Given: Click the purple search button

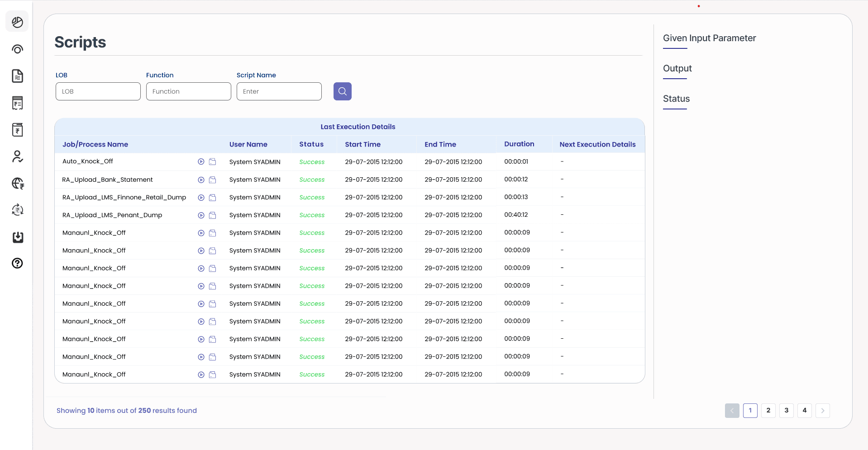Looking at the screenshot, I should (342, 91).
